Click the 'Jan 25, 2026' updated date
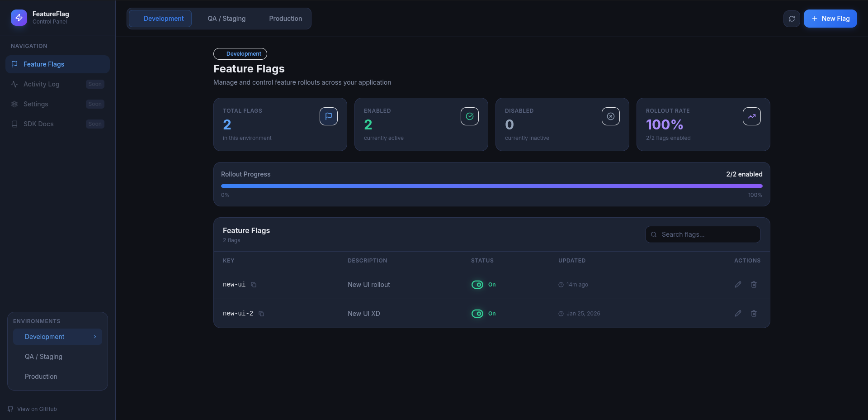Image resolution: width=868 pixels, height=420 pixels. (583, 314)
